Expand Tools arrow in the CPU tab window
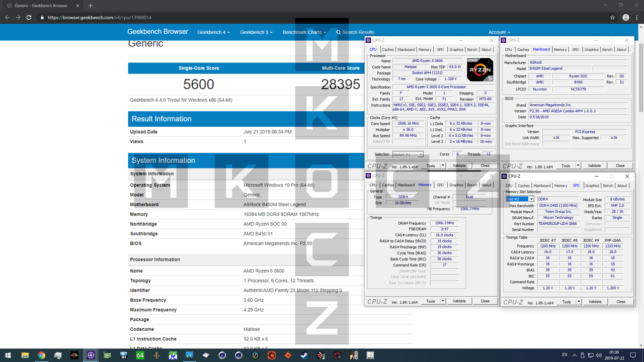 (443, 165)
